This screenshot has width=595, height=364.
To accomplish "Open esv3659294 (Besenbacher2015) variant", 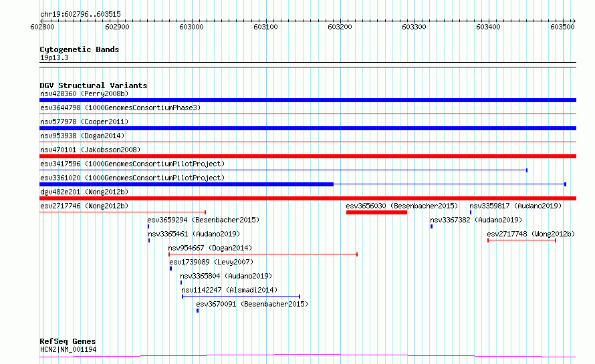I will (x=203, y=220).
